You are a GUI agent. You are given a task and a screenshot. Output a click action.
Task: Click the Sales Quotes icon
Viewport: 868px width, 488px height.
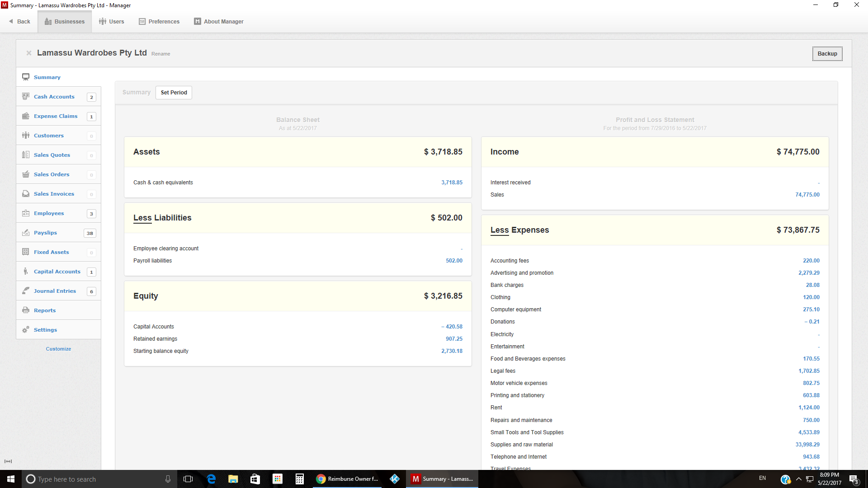[26, 155]
